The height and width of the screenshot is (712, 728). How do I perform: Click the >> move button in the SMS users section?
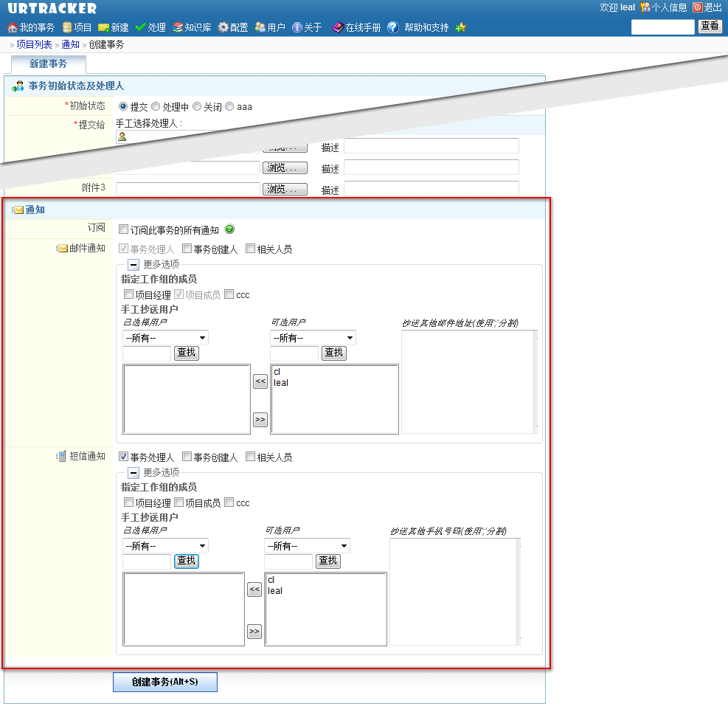pyautogui.click(x=254, y=631)
